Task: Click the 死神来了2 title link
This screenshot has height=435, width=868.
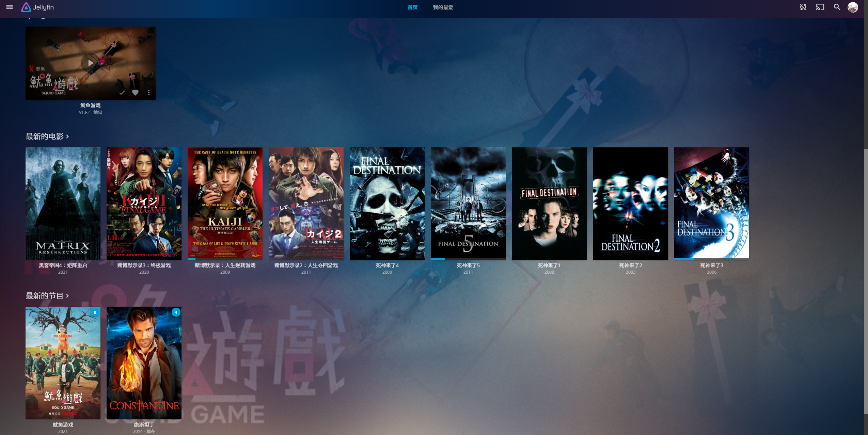Action: coord(631,265)
